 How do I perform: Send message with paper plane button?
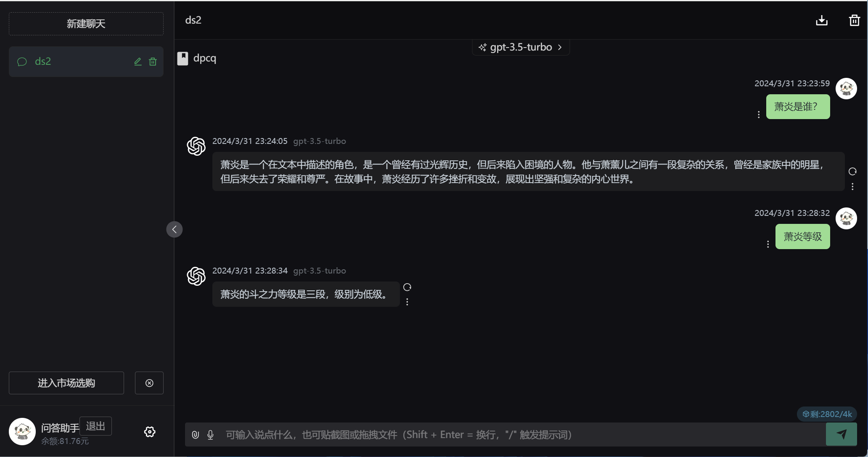841,434
